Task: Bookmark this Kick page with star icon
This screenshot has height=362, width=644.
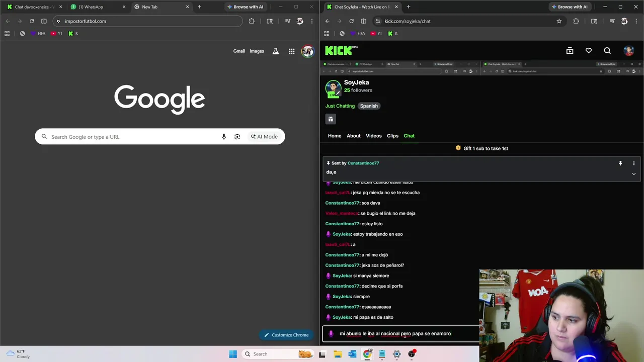Action: (x=559, y=21)
